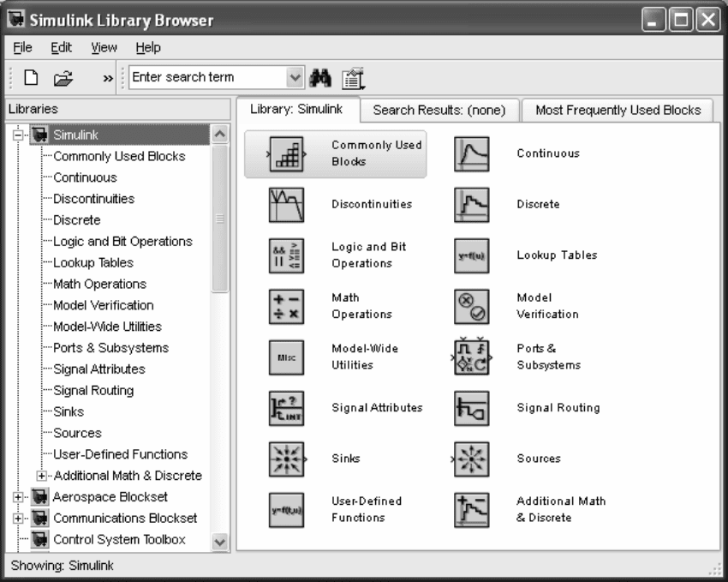Select Discontinuities in the Libraries tree
The image size is (728, 582).
(x=94, y=199)
